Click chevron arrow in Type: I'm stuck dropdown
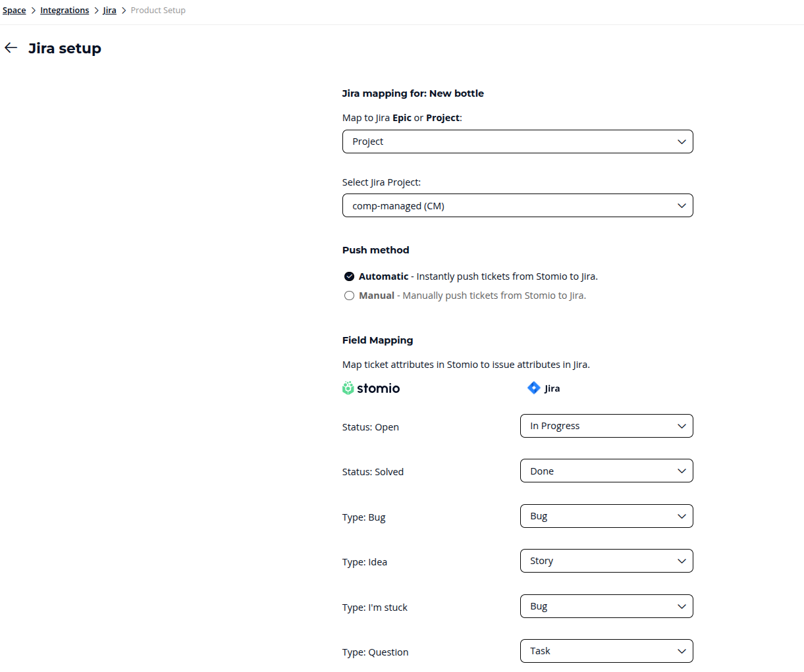 682,607
